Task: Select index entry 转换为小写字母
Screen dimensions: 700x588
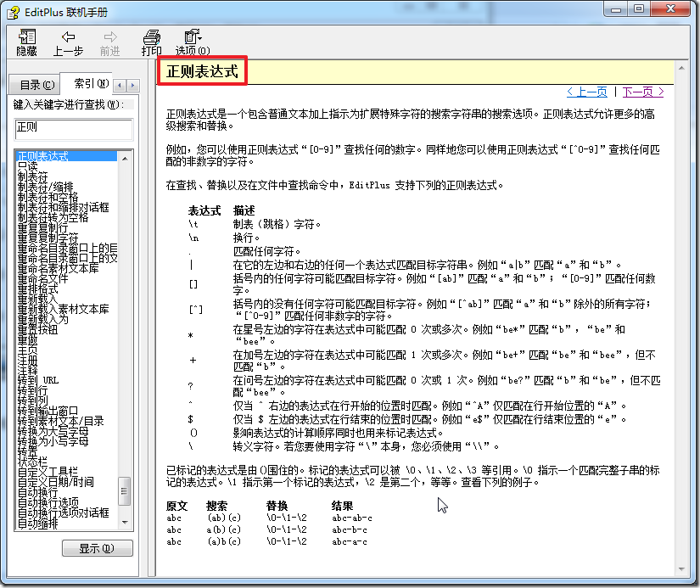Action: tap(53, 441)
